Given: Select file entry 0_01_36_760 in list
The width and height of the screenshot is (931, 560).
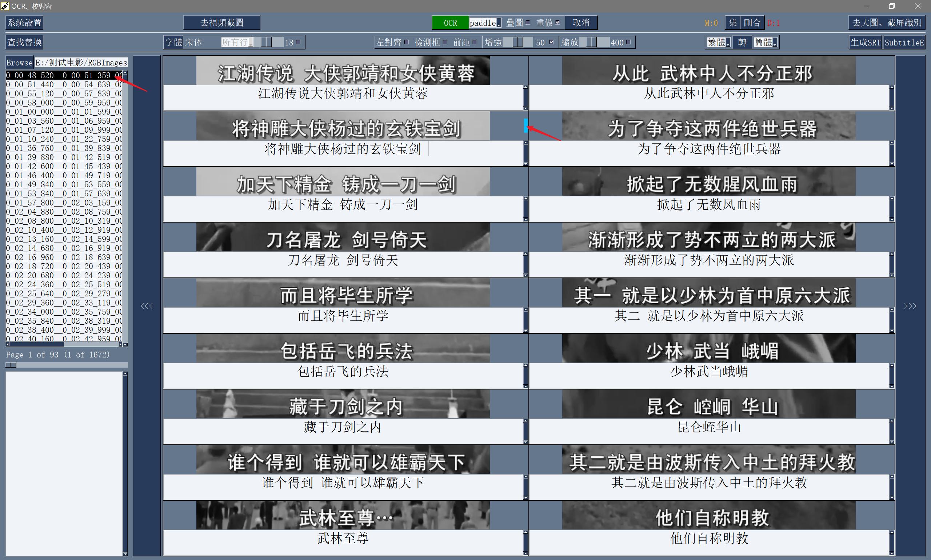Looking at the screenshot, I should [64, 148].
